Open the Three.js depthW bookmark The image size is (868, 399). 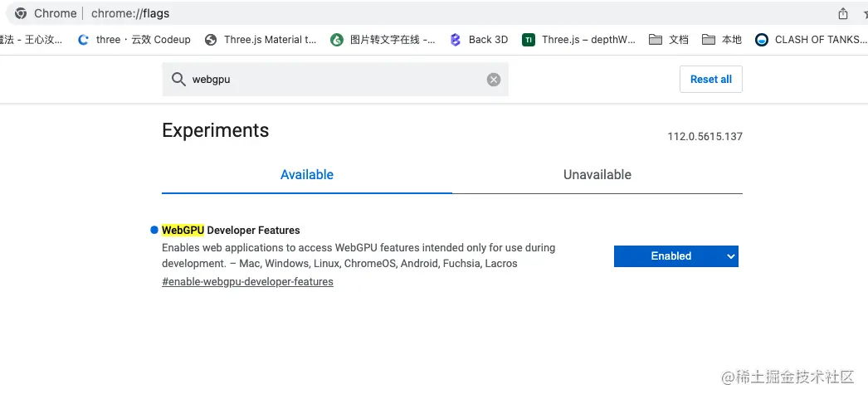(579, 39)
